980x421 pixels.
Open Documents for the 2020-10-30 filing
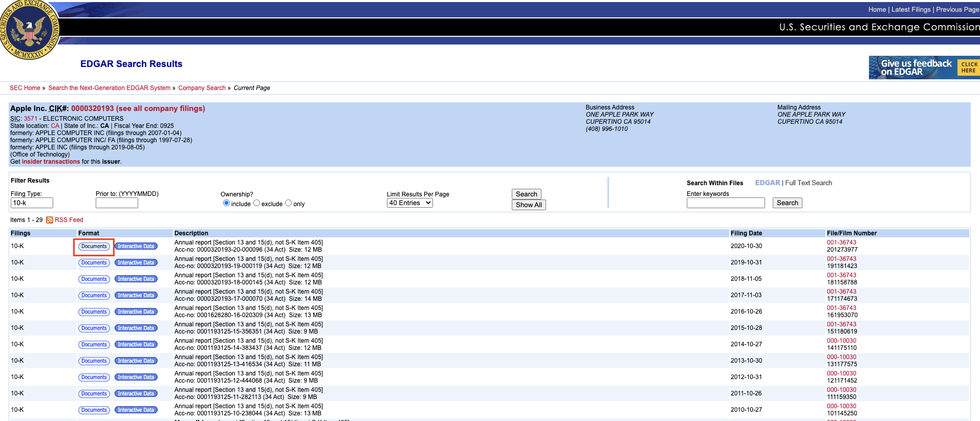[94, 247]
